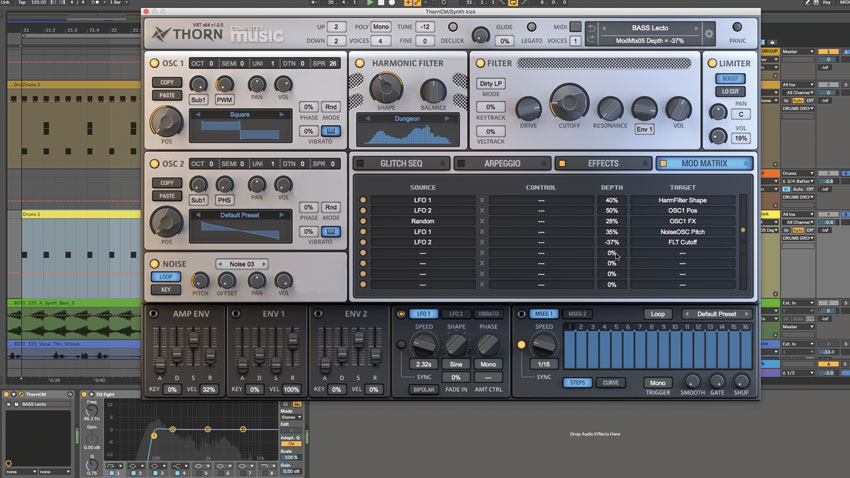
Task: Click OSC 1 COPY button
Action: point(167,82)
